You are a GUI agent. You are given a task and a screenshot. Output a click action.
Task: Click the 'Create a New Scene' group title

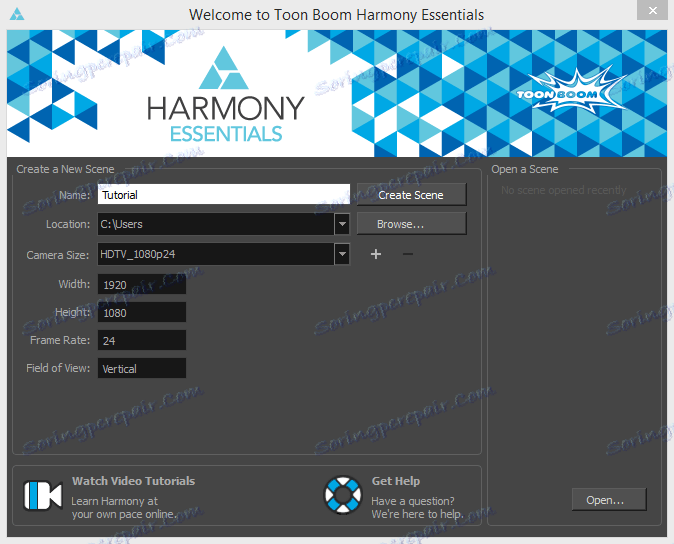pyautogui.click(x=65, y=169)
